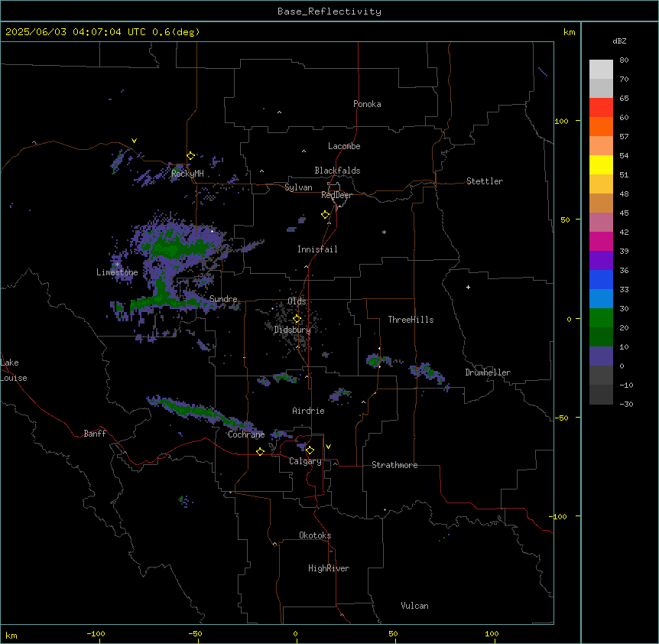Image resolution: width=659 pixels, height=644 pixels.
Task: Click the yellow v marker northwest of RockyMH
Action: click(x=134, y=141)
